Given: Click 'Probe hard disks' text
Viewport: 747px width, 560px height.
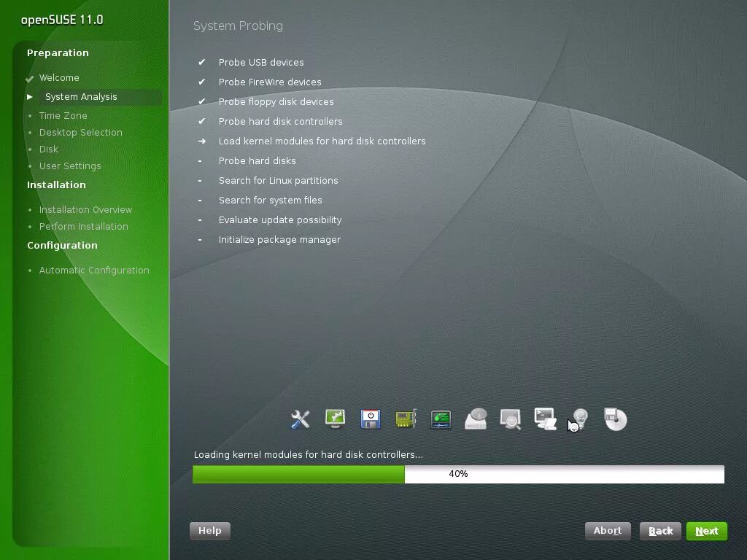Looking at the screenshot, I should coord(257,161).
